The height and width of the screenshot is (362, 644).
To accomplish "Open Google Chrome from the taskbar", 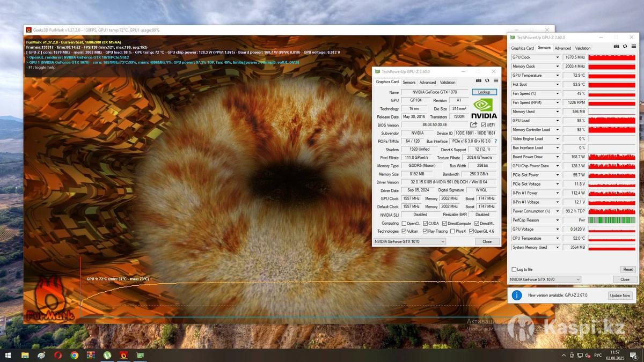I will coord(74,355).
